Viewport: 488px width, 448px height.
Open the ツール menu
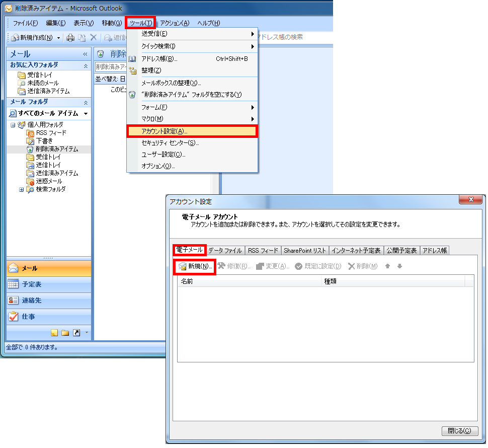[x=140, y=23]
